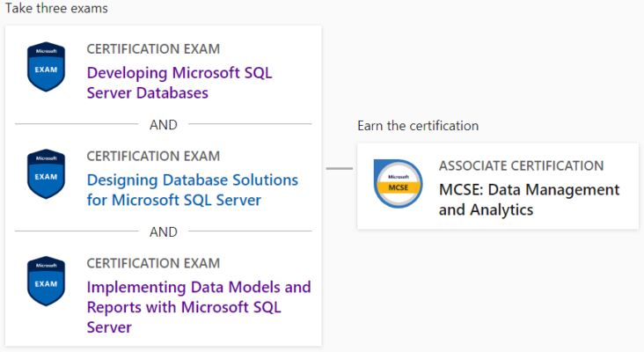644x352 pixels.
Task: Open Developing Microsoft SQL Server Databases exam link
Action: [179, 83]
